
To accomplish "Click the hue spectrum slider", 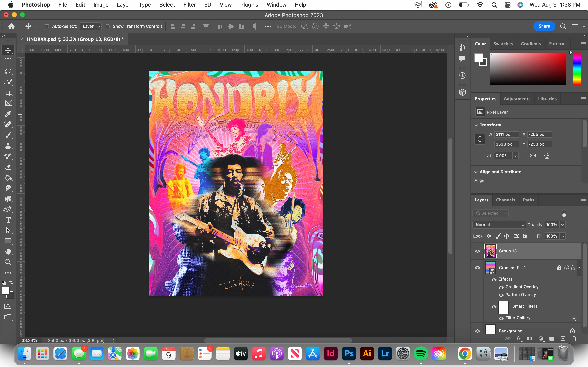I will [x=577, y=69].
